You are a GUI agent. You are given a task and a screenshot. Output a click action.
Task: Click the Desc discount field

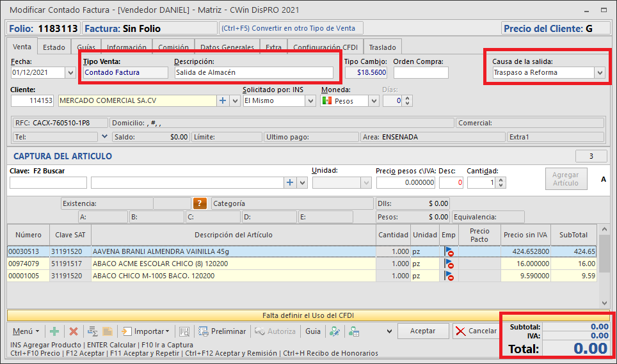[x=451, y=182]
